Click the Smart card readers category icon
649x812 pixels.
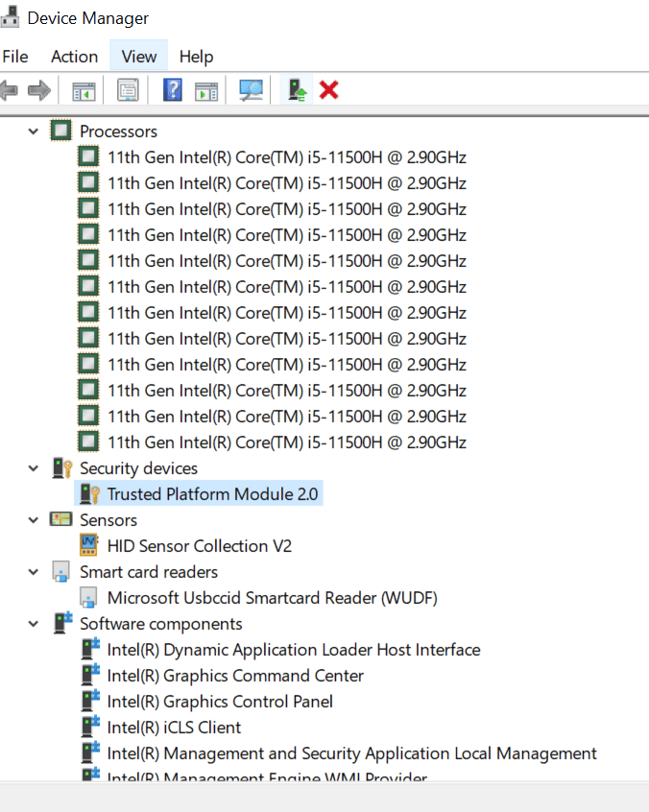(60, 572)
